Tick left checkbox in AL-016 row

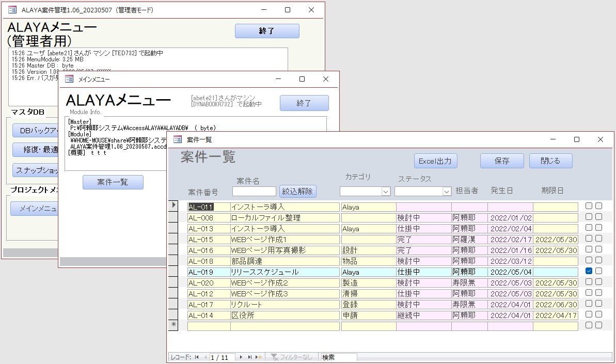[x=589, y=249]
